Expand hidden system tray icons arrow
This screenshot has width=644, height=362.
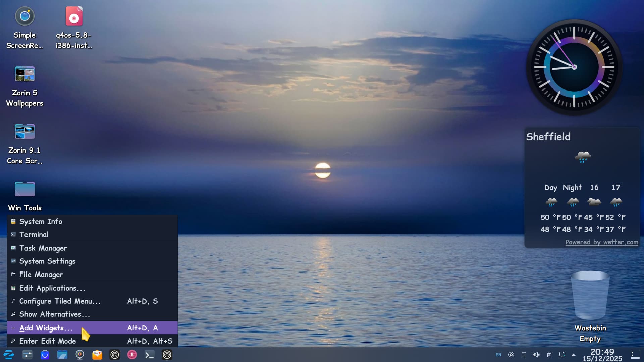pos(574,355)
